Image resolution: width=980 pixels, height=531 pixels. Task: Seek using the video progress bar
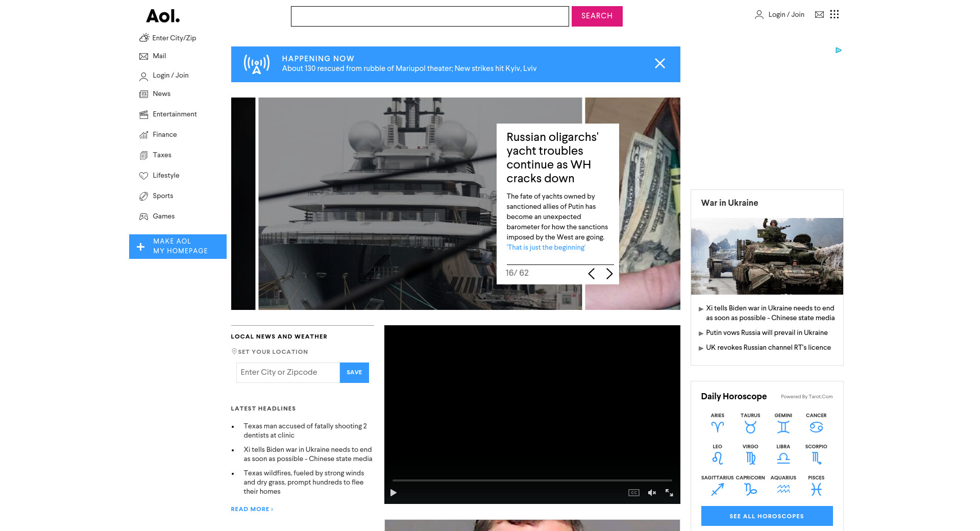click(x=532, y=480)
